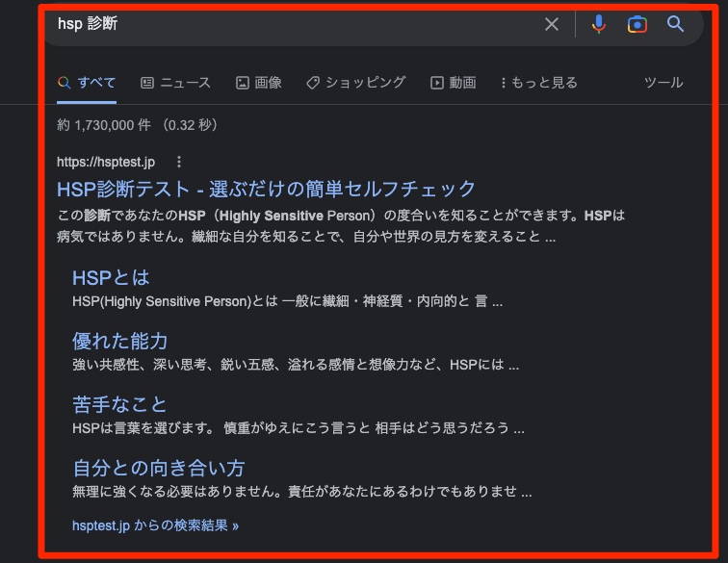The image size is (728, 563).
Task: Switch to the ニュース tab
Action: coord(175,83)
